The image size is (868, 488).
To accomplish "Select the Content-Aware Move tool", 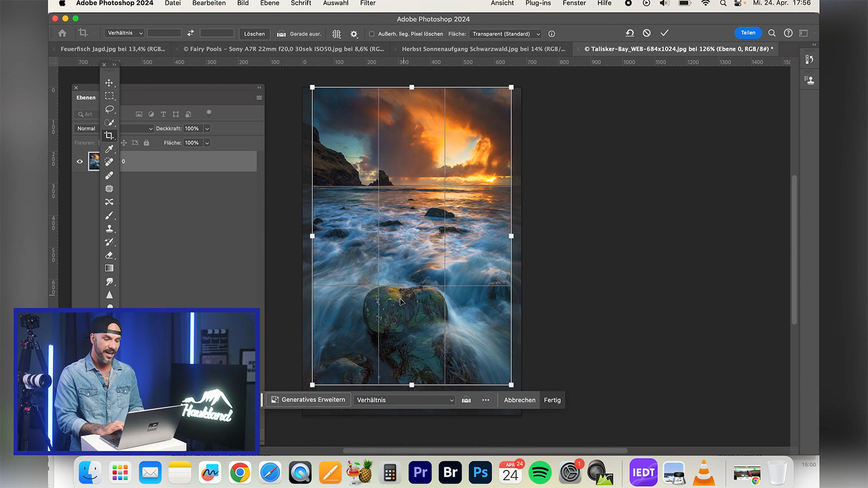I will point(109,202).
